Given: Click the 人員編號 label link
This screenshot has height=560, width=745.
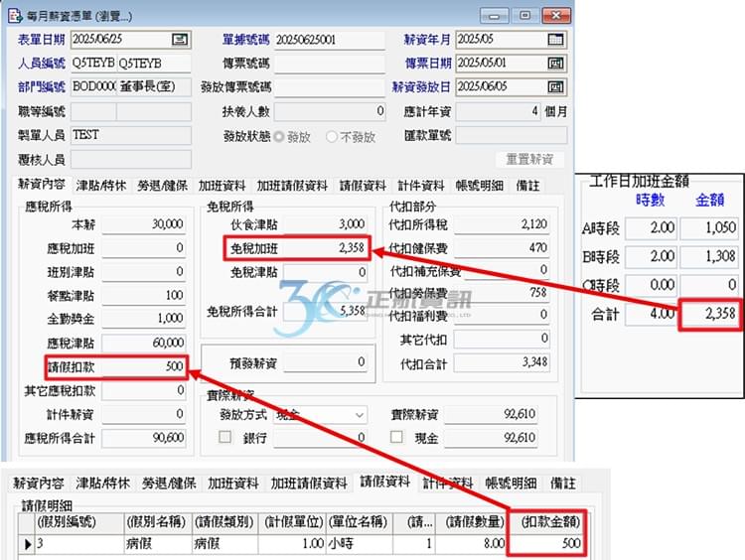Looking at the screenshot, I should 42,64.
